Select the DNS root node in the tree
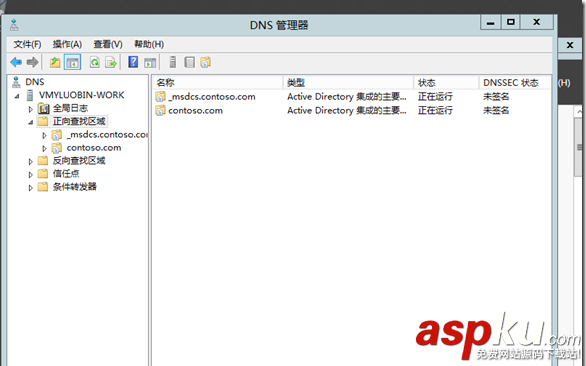 coord(34,82)
